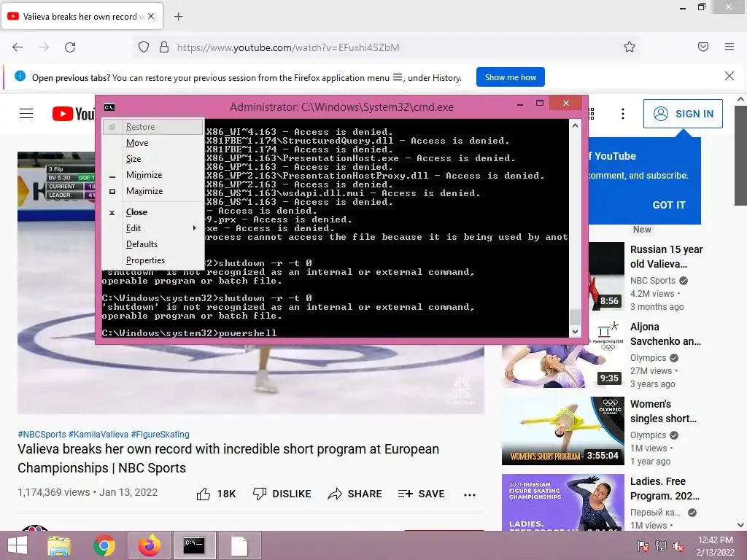This screenshot has width=747, height=560.
Task: Click the Firefox taskbar icon
Action: [x=149, y=545]
